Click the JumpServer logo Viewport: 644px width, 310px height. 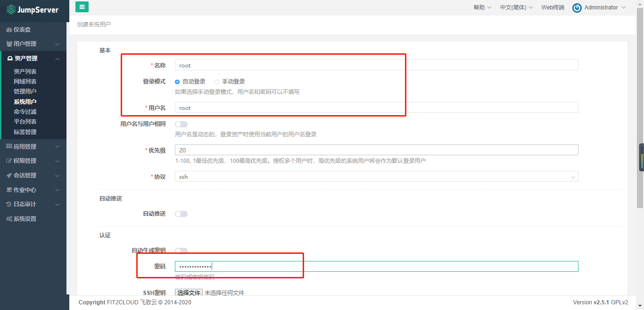(x=33, y=9)
